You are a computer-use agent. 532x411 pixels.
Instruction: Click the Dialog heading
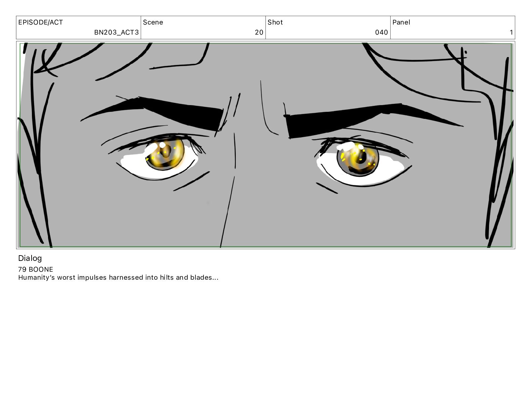[x=30, y=258]
